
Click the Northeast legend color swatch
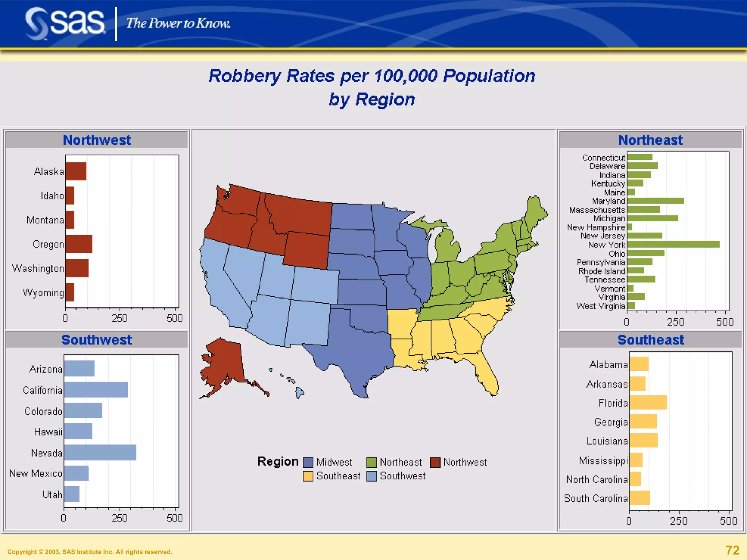coord(371,462)
